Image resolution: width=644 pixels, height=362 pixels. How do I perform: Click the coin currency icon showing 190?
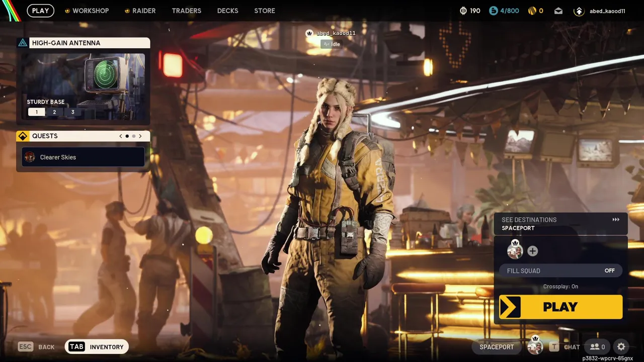point(463,11)
